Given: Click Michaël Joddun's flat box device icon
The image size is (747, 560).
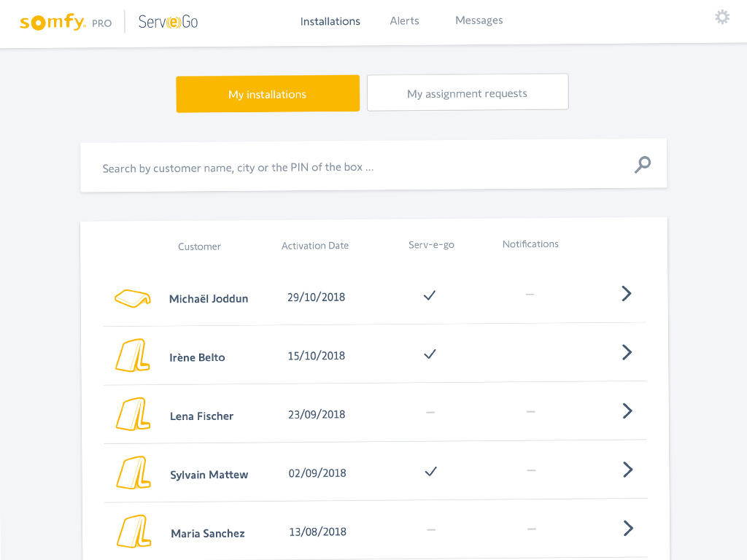Looking at the screenshot, I should coord(132,298).
